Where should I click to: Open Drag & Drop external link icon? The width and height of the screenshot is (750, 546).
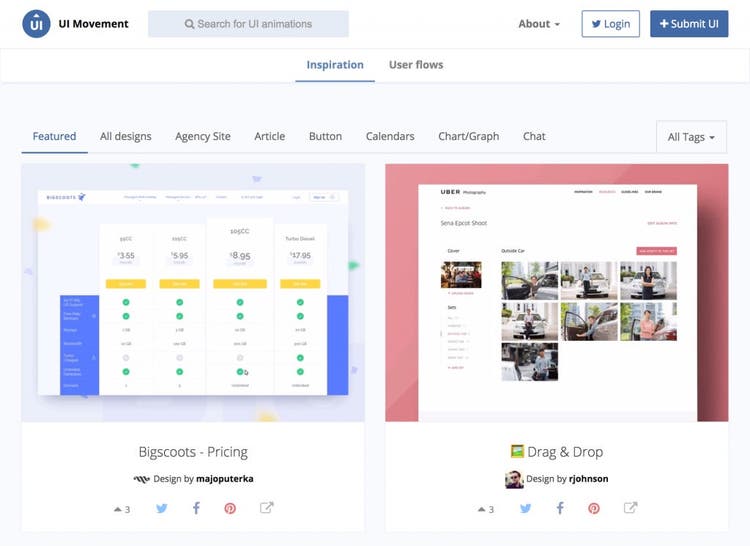click(631, 508)
